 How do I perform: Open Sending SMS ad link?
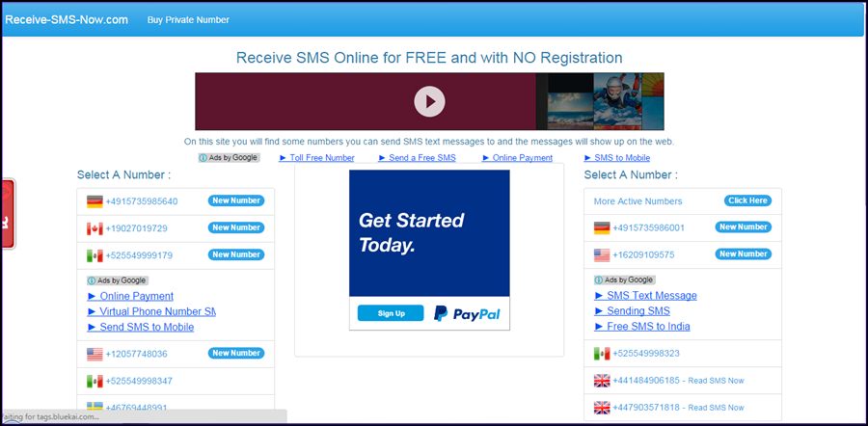633,311
